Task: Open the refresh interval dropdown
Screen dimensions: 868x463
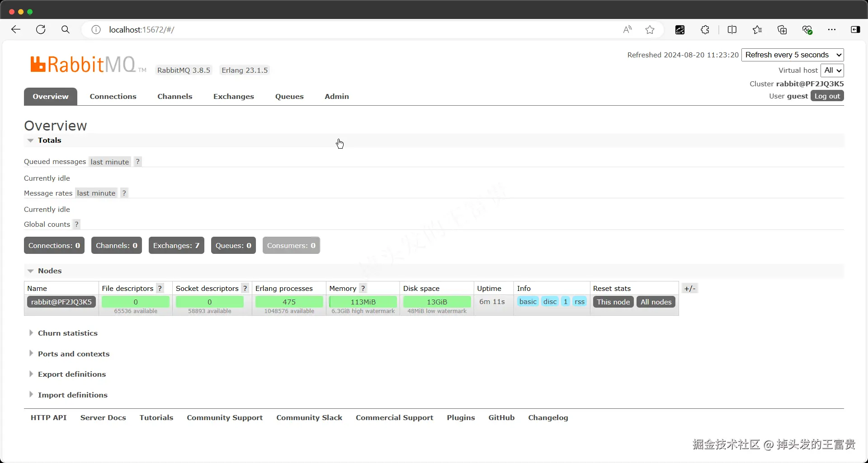Action: coord(793,55)
